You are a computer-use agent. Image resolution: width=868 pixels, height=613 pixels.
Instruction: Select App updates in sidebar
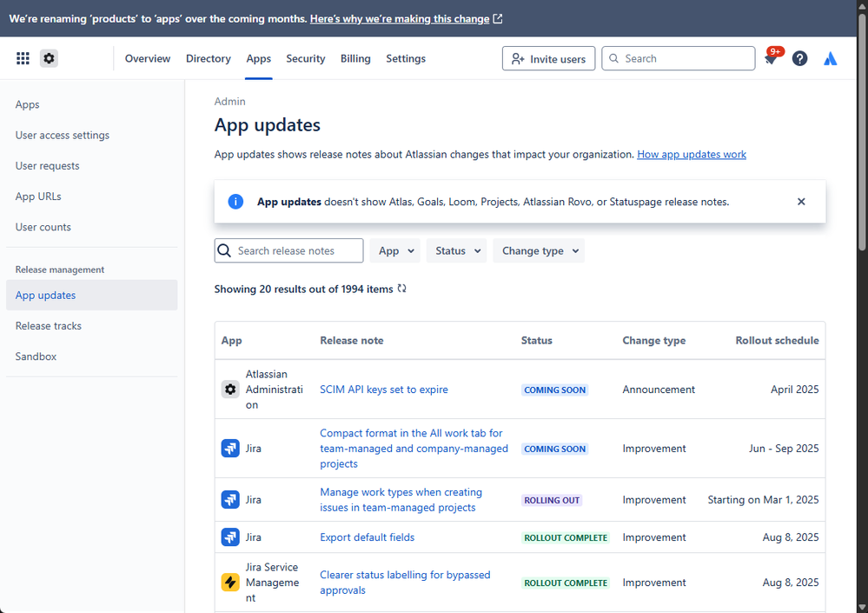click(92, 295)
